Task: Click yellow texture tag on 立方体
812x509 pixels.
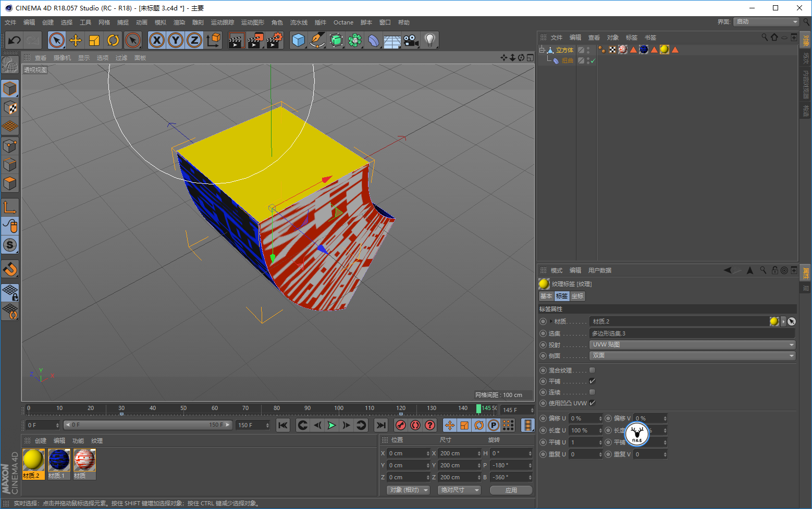Action: 665,49
